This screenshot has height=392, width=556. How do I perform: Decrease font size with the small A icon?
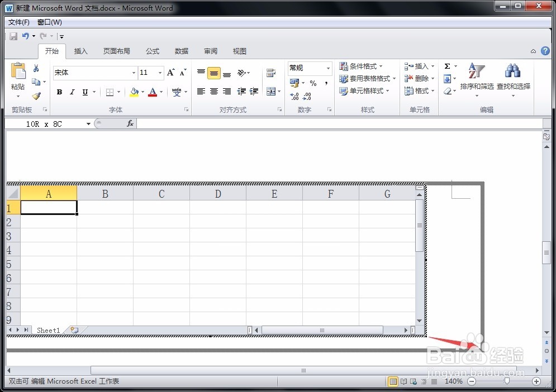click(x=183, y=73)
